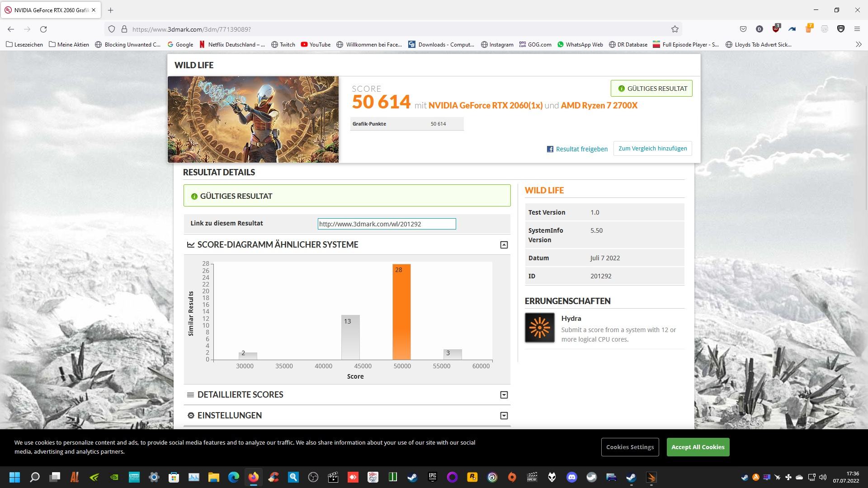
Task: Open a new browser tab
Action: (110, 10)
